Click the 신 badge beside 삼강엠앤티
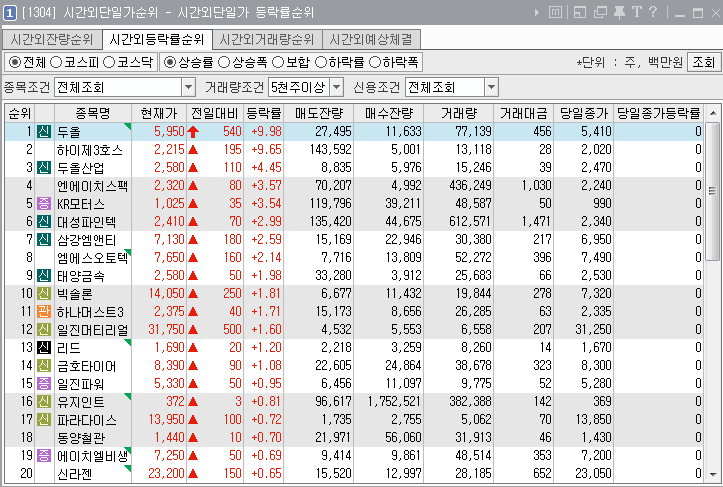The width and height of the screenshot is (723, 487). coord(44,239)
